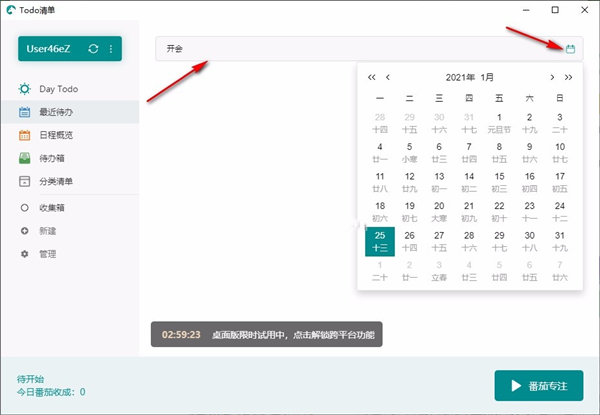This screenshot has width=600, height=415.
Task: Select 最近待办 in sidebar
Action: click(55, 112)
